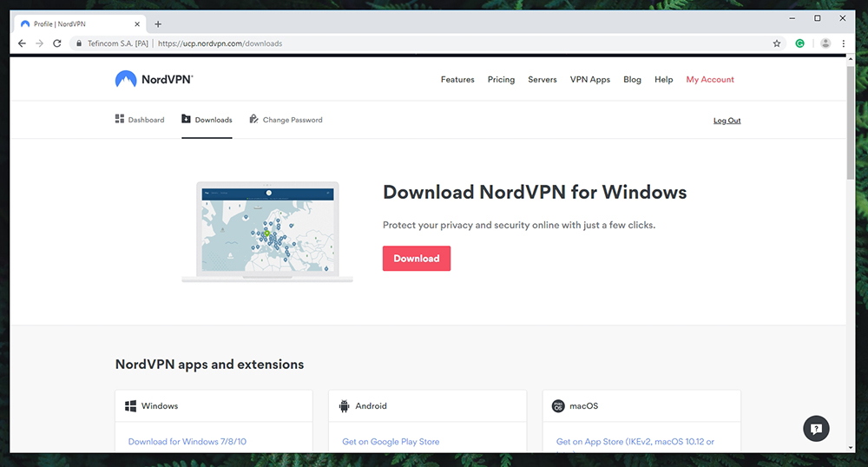Open the Grammarly extension icon
Image resolution: width=868 pixels, height=467 pixels.
800,43
